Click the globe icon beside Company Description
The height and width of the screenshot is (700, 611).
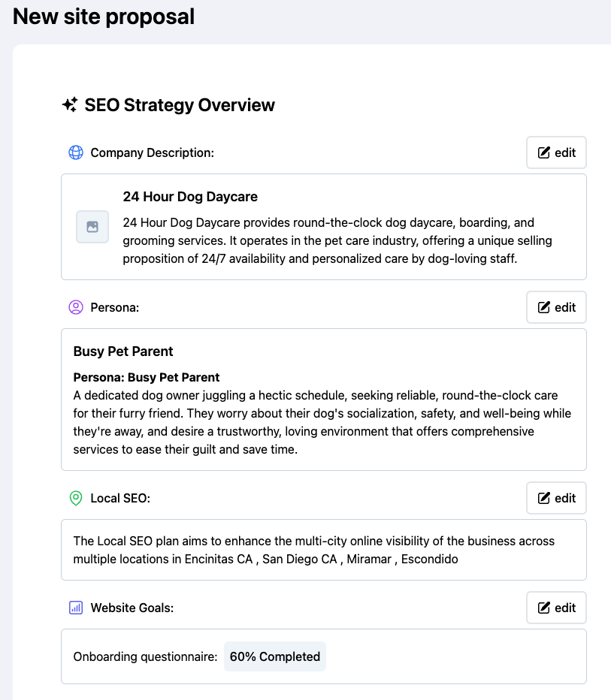tap(75, 152)
